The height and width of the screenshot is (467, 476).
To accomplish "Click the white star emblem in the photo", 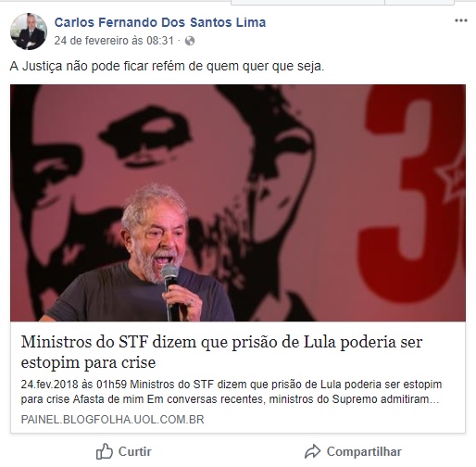I will 451,179.
